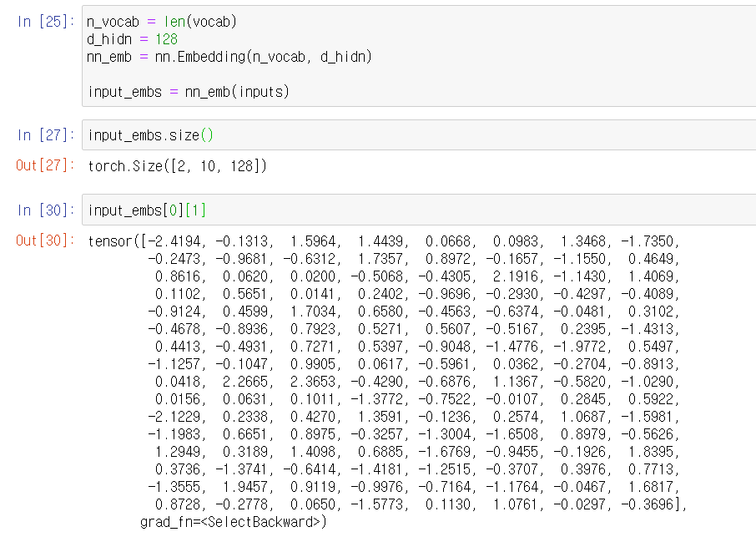
Task: Click the tensor value -2.4194
Action: tap(175, 241)
